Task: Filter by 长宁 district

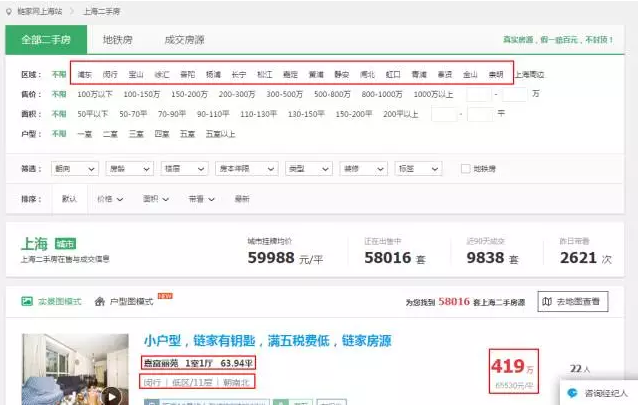Action: click(239, 75)
